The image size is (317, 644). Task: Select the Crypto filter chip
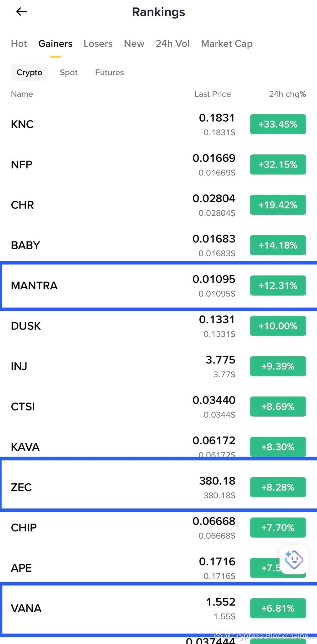29,72
